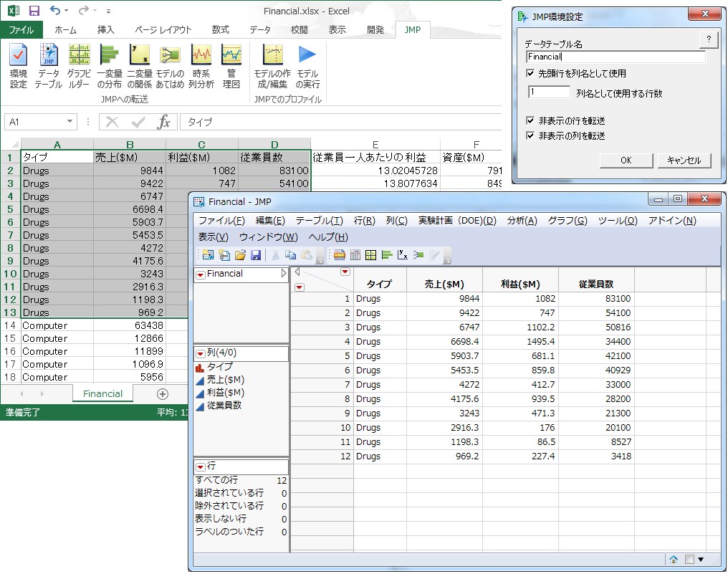Screen dimensions: 728x574
Task: Click the fit model icon in JMP toolbar
Action: (418, 254)
